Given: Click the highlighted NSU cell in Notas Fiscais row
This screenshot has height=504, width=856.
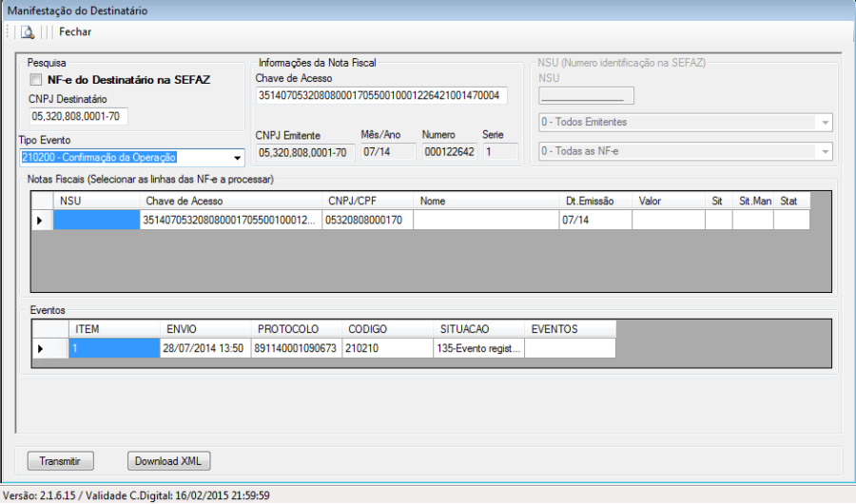Looking at the screenshot, I should [x=97, y=221].
